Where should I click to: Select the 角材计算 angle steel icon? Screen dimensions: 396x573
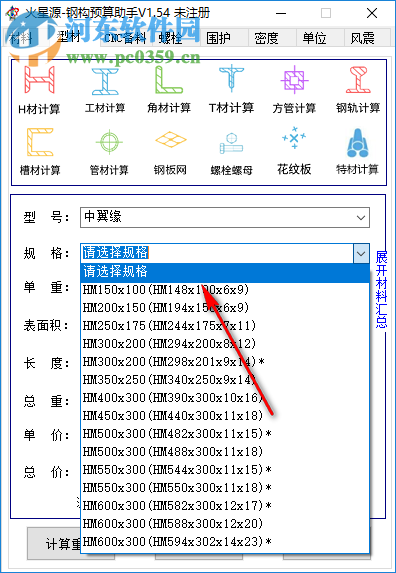coord(169,90)
